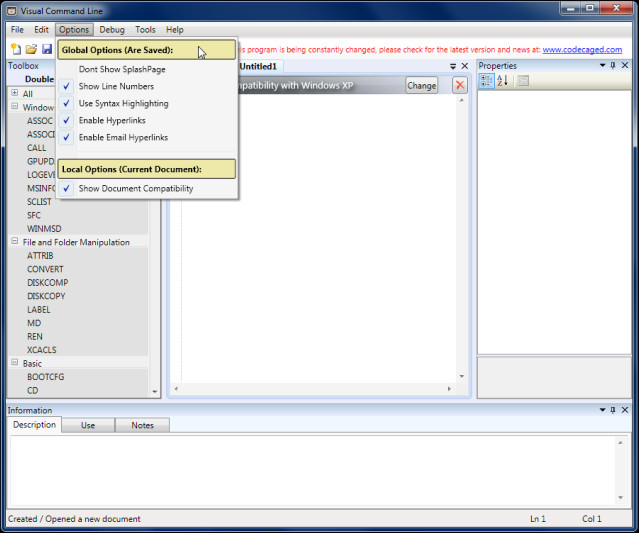This screenshot has width=639, height=533.
Task: Expand the All toolbox category
Action: pyautogui.click(x=15, y=93)
